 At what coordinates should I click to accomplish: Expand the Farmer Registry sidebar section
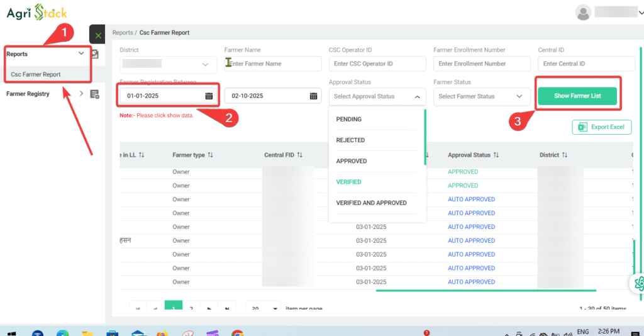(x=80, y=94)
